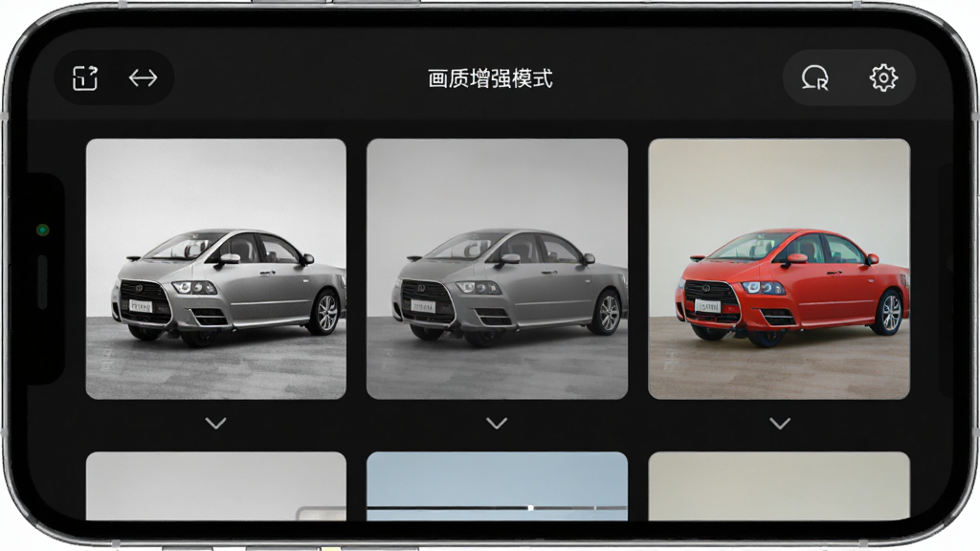The width and height of the screenshot is (980, 551).
Task: Tap the horizontal double-arrow compare icon
Action: point(144,78)
